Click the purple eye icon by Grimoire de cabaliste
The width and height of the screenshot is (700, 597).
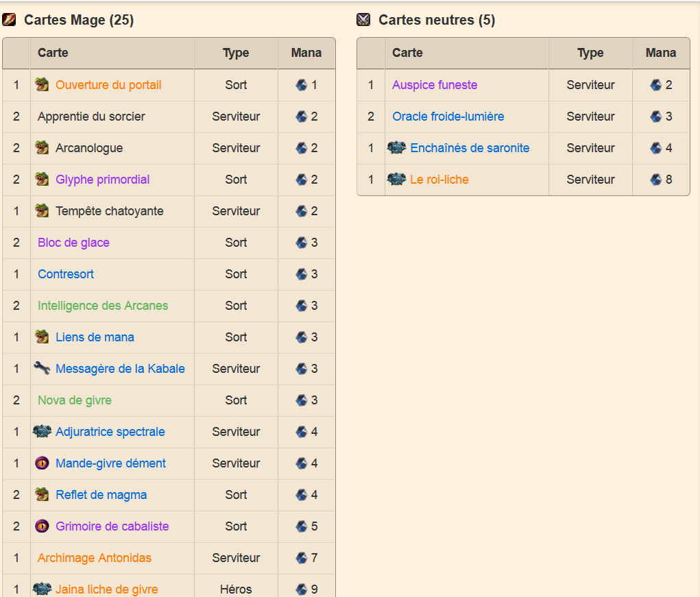coord(42,526)
